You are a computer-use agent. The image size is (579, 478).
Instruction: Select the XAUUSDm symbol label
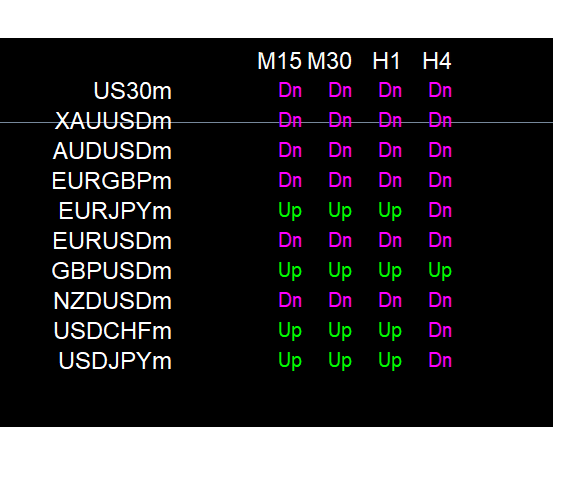(113, 121)
